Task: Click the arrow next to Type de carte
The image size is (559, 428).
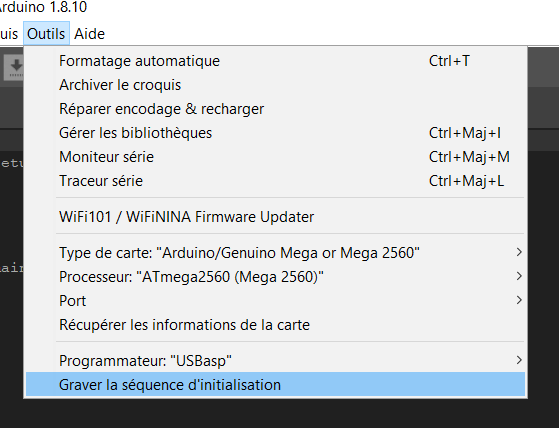Action: coord(519,252)
